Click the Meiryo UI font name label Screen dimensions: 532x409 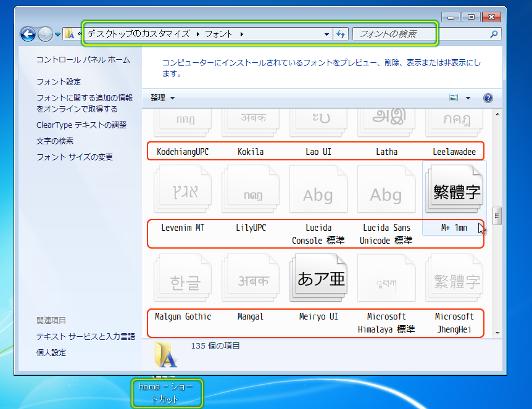tap(318, 316)
